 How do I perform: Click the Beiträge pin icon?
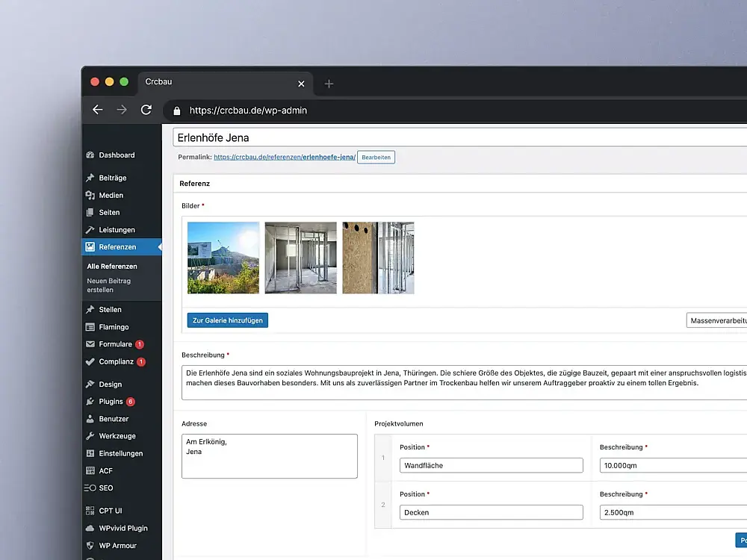pos(90,178)
